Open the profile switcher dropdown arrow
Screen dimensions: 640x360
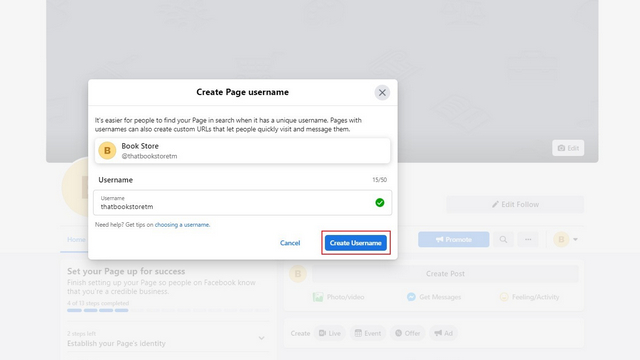pos(575,239)
